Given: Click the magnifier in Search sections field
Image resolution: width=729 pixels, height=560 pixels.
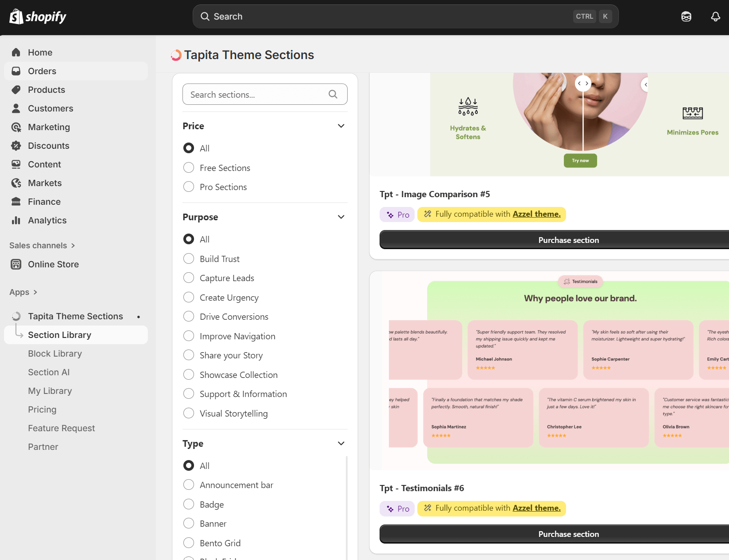Looking at the screenshot, I should (x=333, y=94).
